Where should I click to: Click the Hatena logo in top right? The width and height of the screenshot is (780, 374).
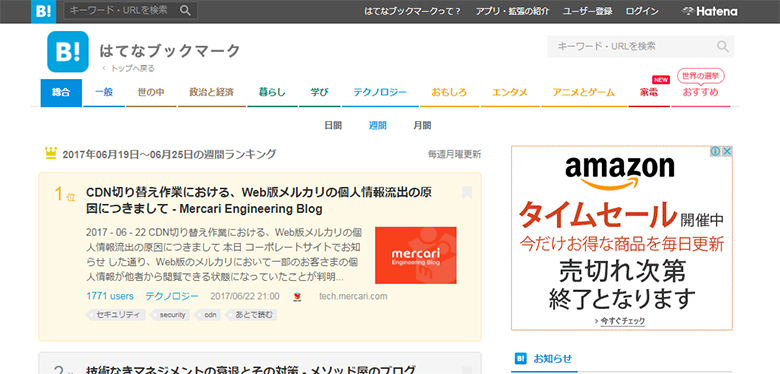coord(709,11)
